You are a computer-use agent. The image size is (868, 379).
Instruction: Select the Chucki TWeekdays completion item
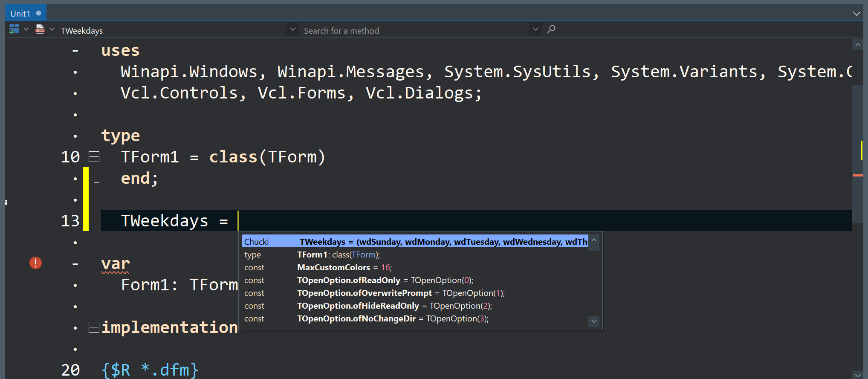pos(415,241)
